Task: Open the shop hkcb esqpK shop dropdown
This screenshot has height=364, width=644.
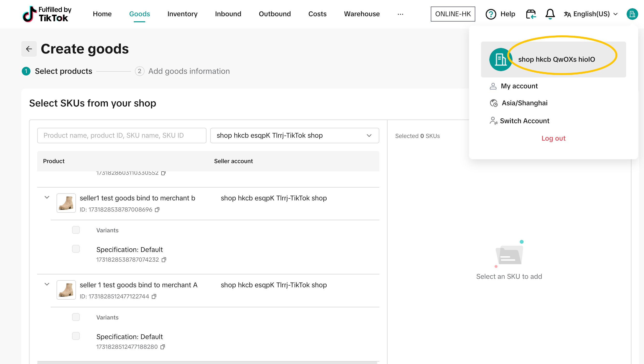Action: click(294, 136)
